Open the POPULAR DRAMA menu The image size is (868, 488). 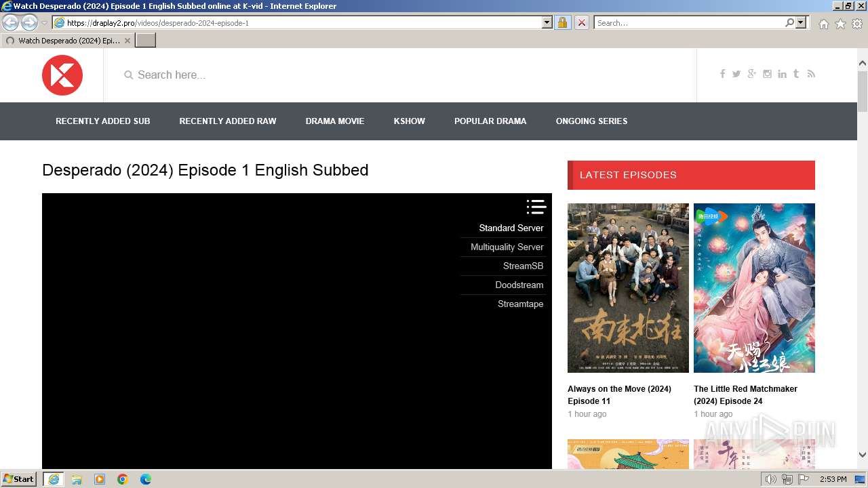click(x=490, y=121)
